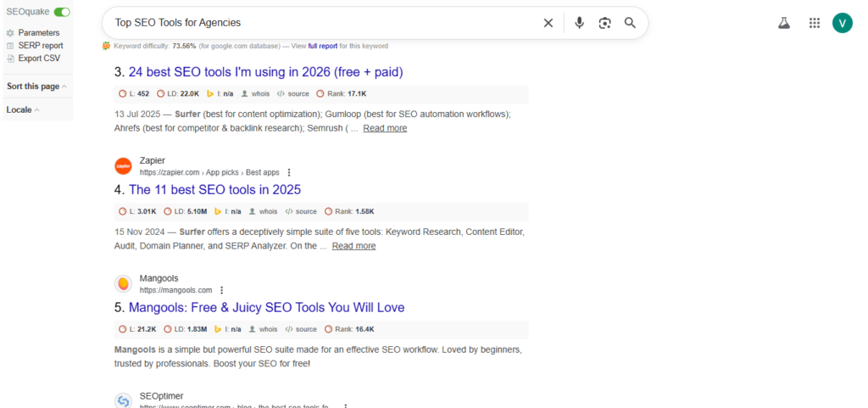Expand the Sort this page section
The height and width of the screenshot is (408, 868).
click(36, 87)
